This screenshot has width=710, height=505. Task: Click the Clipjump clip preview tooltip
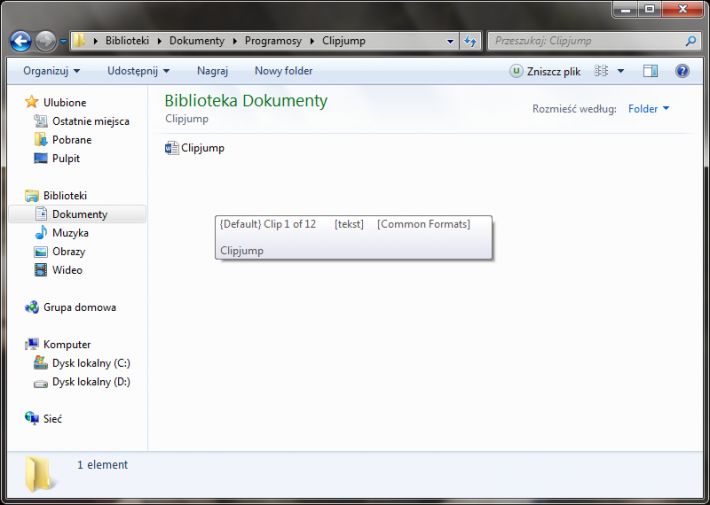[354, 238]
